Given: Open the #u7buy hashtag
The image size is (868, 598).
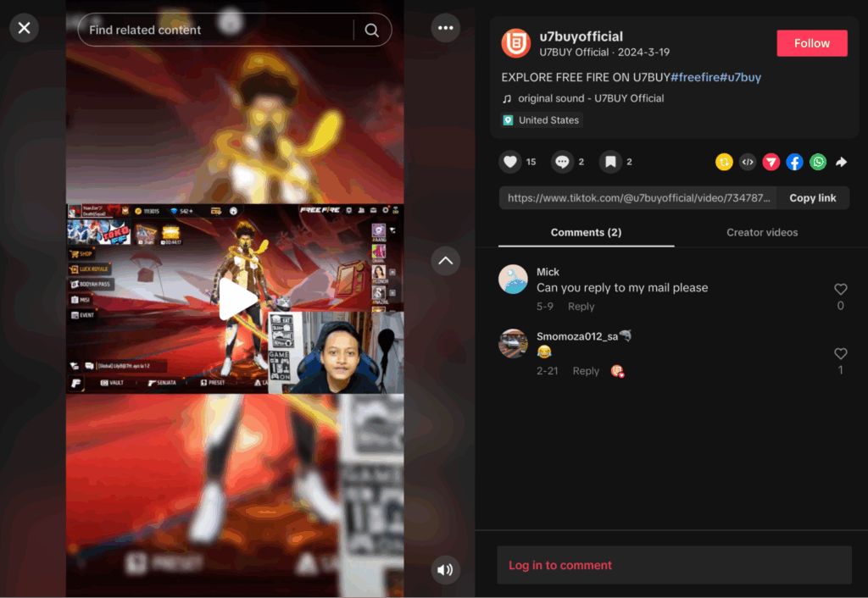Looking at the screenshot, I should 741,77.
